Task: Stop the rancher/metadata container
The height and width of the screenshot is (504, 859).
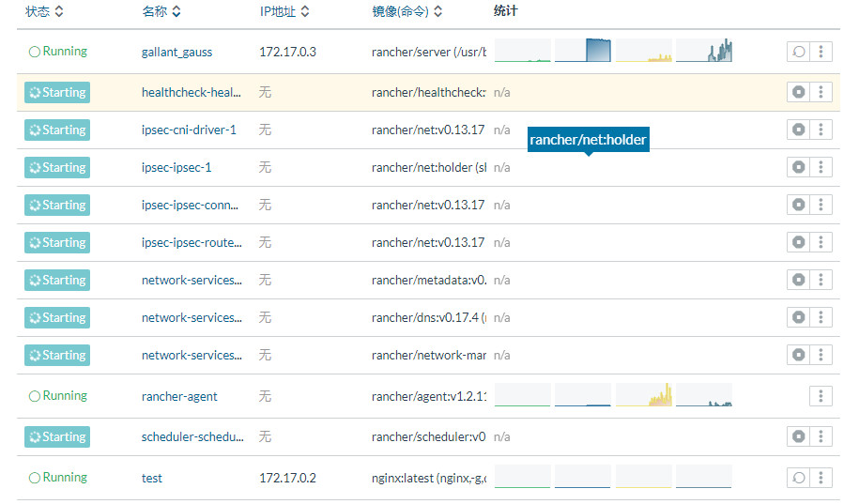Action: coord(798,280)
